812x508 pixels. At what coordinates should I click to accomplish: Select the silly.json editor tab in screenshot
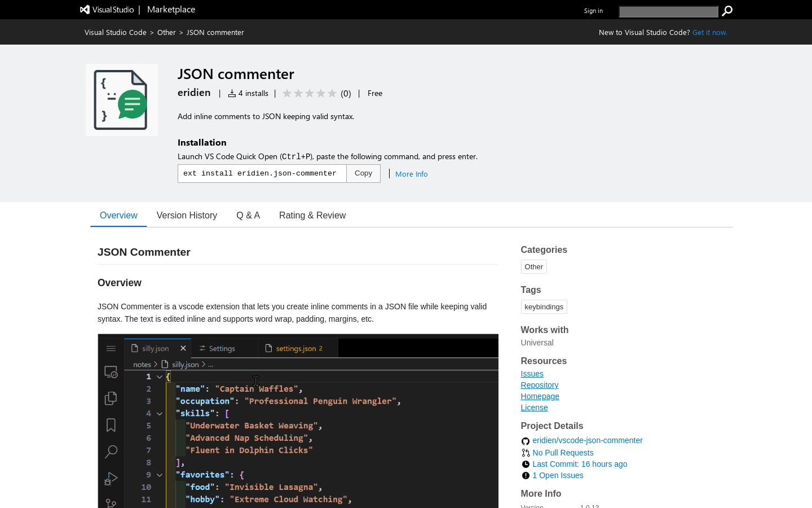point(158,348)
